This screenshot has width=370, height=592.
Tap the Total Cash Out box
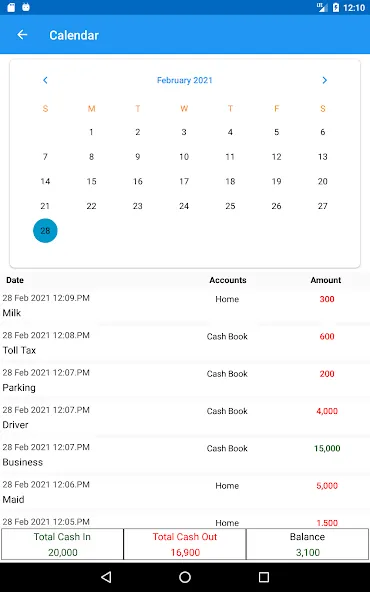pos(185,544)
